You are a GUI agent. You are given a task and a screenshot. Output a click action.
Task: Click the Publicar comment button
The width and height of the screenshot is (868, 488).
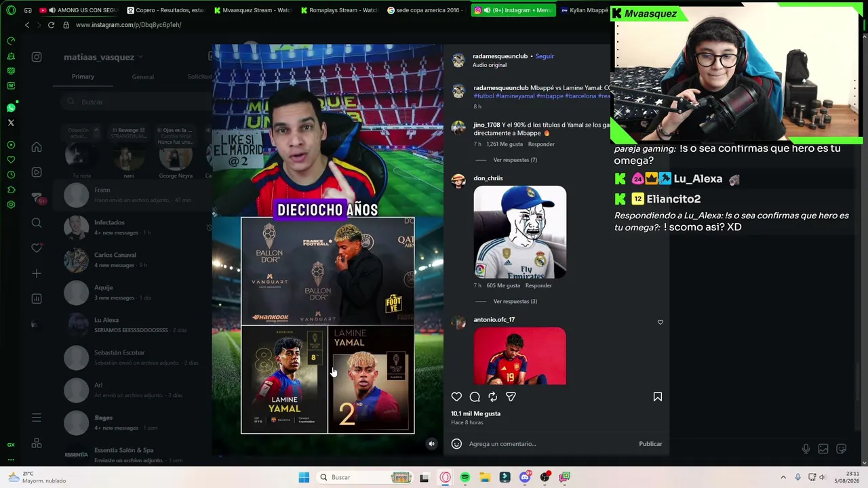(650, 444)
